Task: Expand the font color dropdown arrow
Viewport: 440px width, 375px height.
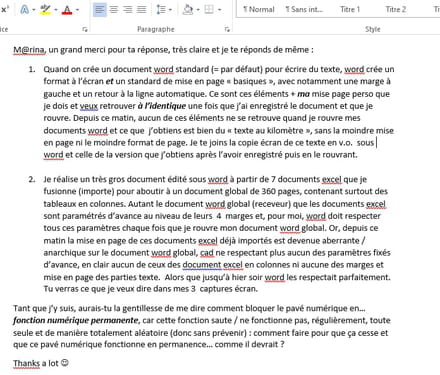Action: 77,10
